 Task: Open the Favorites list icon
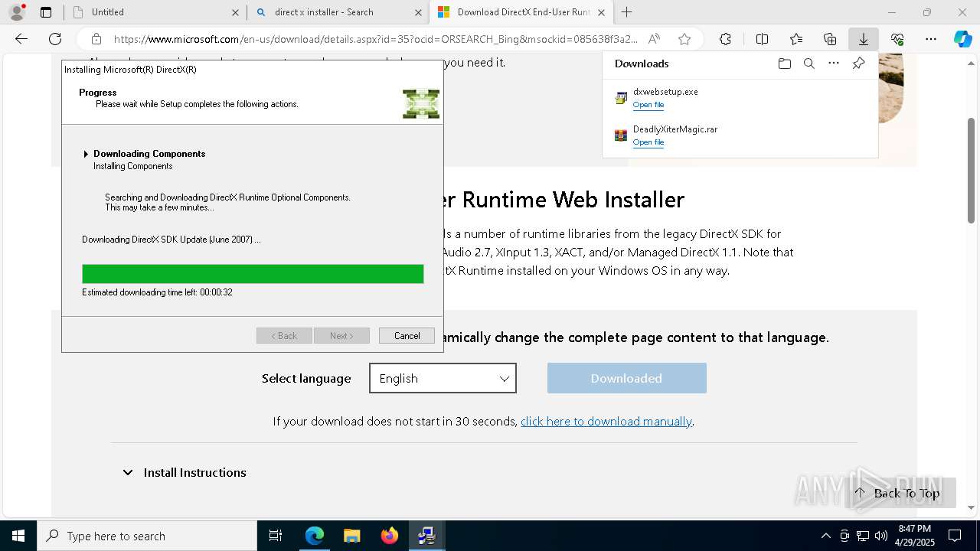pyautogui.click(x=796, y=39)
